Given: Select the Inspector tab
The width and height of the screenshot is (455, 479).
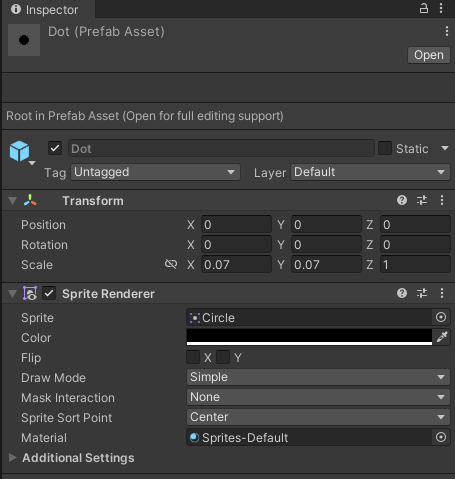Looking at the screenshot, I should [45, 9].
